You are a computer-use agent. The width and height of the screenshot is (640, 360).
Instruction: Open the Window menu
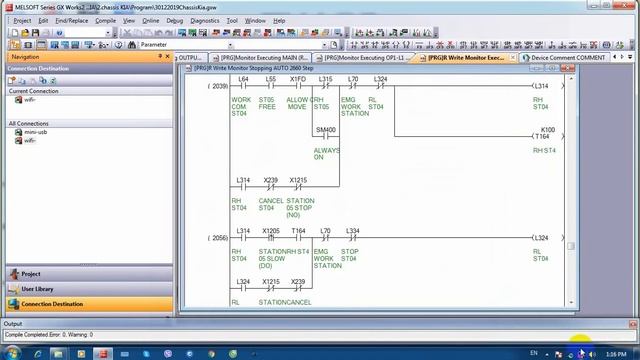click(x=255, y=20)
